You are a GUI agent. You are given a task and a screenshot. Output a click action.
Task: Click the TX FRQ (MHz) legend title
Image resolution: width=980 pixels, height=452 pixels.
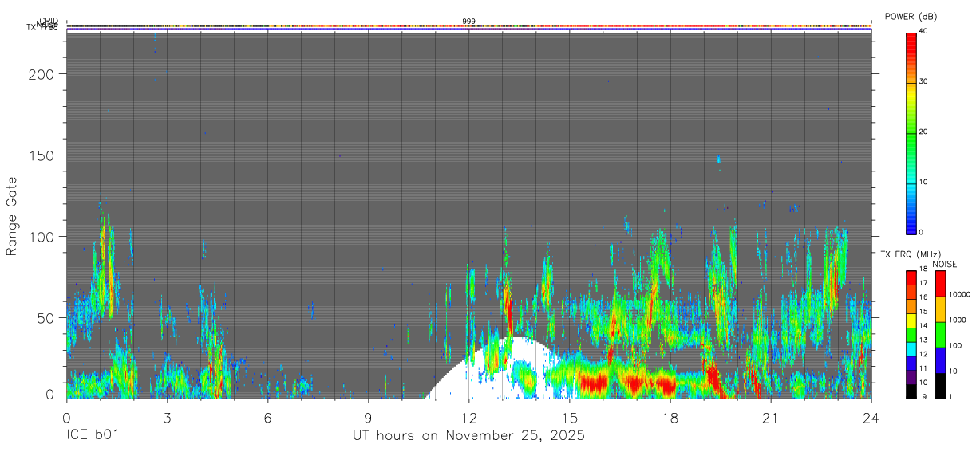click(910, 254)
